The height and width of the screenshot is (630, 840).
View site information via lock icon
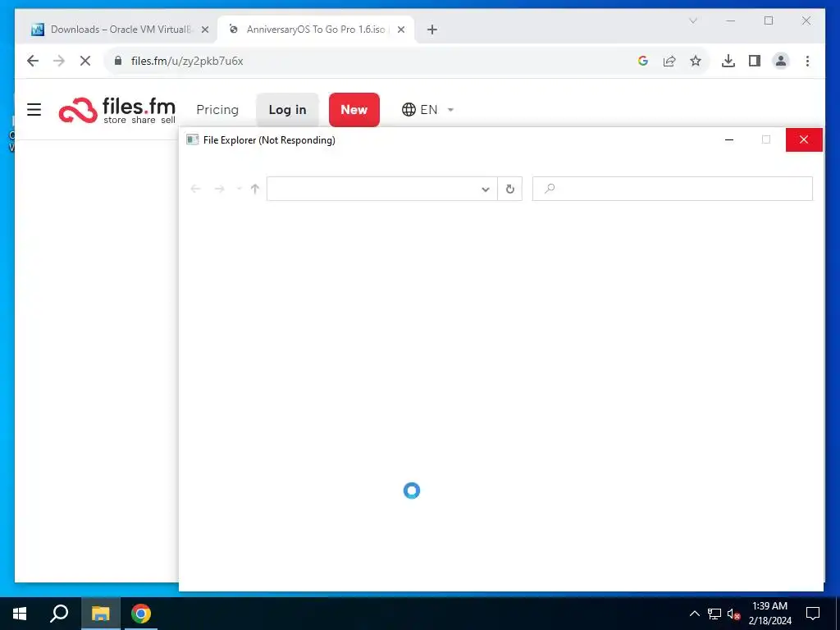(x=118, y=61)
